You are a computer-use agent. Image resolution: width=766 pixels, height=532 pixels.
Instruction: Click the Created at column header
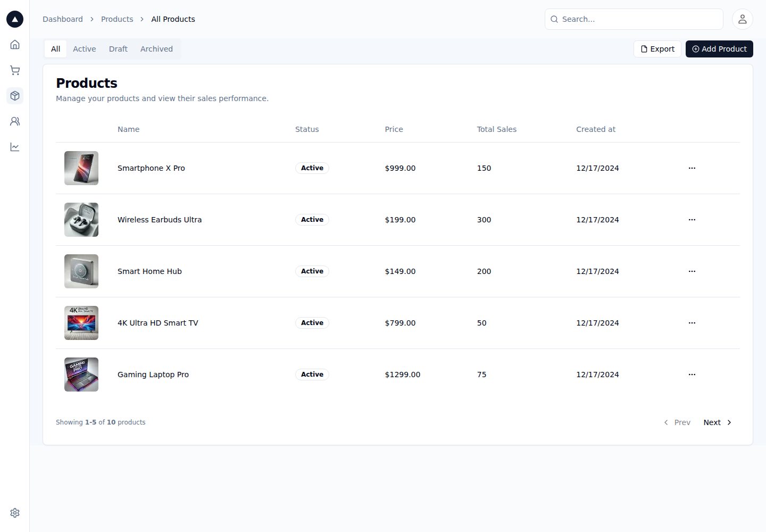click(x=596, y=129)
